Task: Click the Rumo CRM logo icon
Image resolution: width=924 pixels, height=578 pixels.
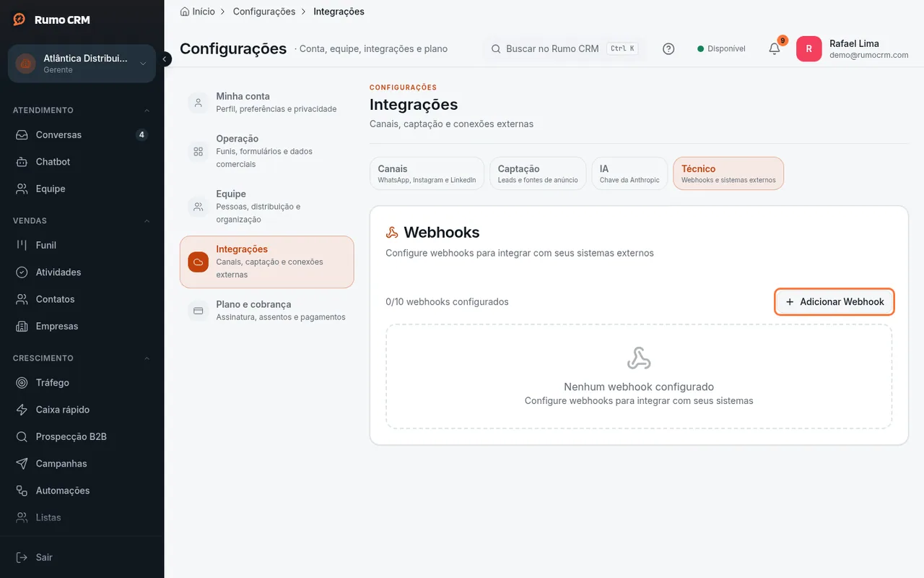Action: coord(19,20)
